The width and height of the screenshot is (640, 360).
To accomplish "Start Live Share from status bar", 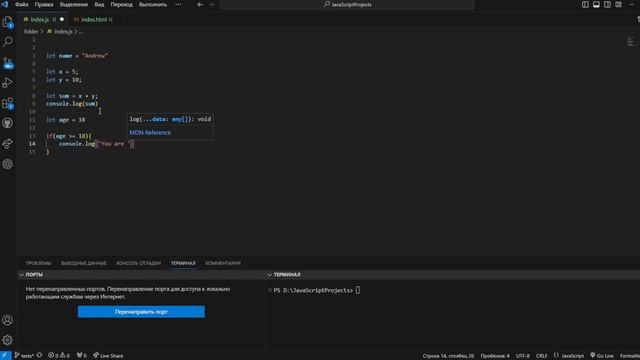I will tap(108, 356).
